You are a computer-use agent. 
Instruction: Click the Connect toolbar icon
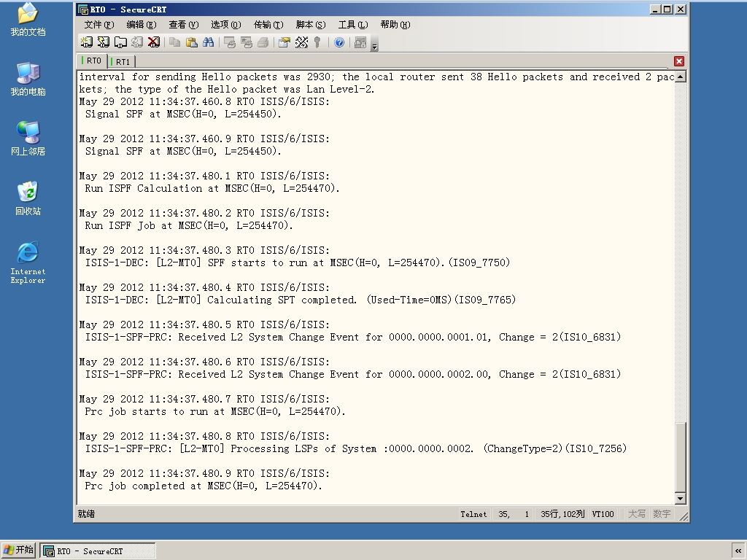pos(87,42)
